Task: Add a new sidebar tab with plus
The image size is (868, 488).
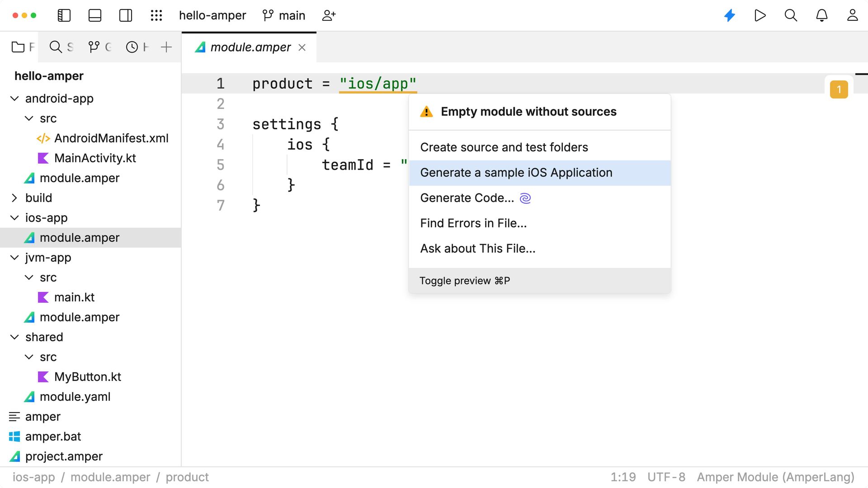Action: pos(166,47)
